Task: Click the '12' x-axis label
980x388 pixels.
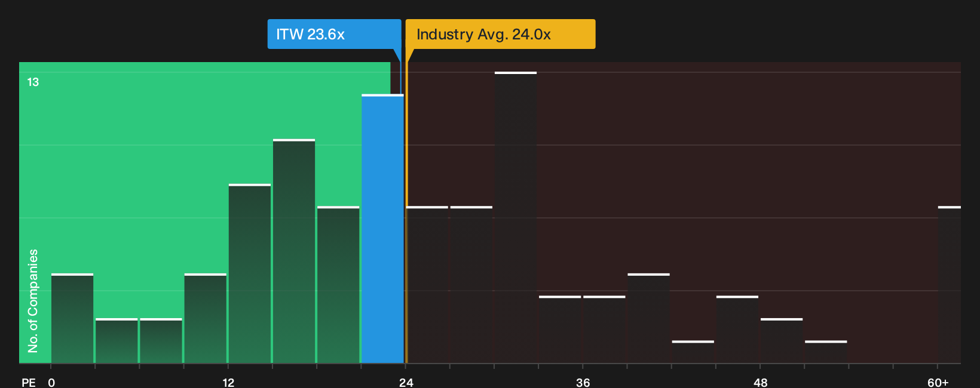Action: tap(228, 382)
